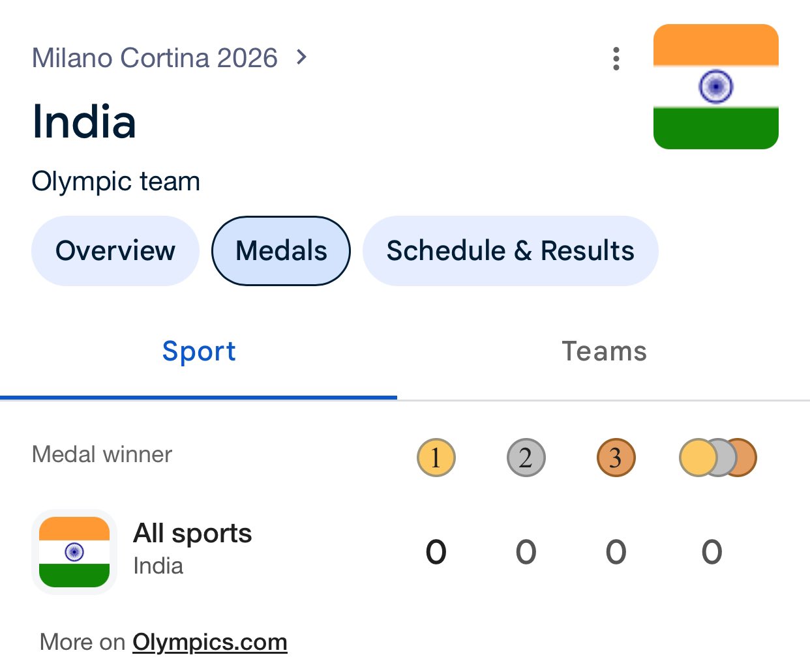Click the bronze medal column icon

pos(616,458)
